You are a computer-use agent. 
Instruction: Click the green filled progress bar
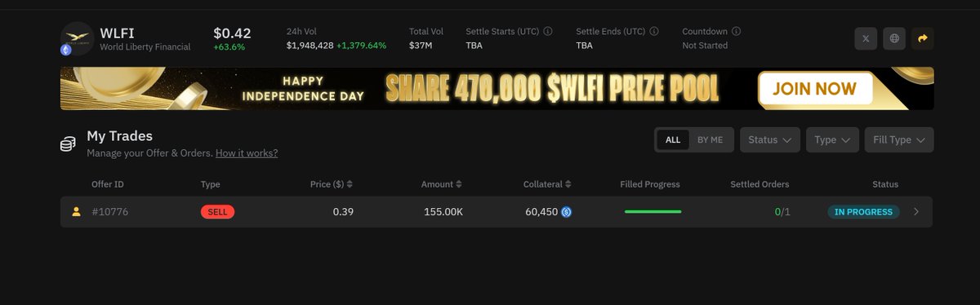(653, 212)
